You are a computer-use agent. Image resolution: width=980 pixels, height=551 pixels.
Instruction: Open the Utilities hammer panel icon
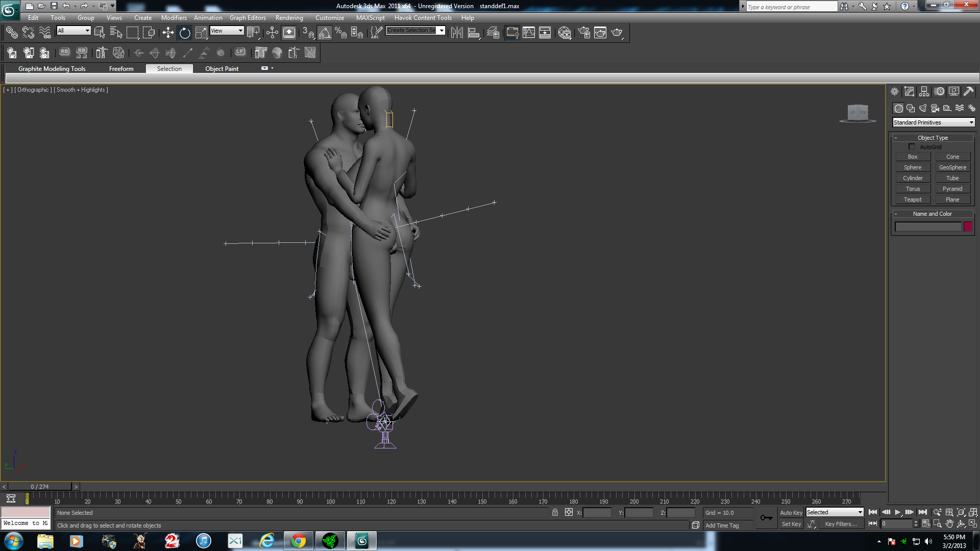point(969,91)
